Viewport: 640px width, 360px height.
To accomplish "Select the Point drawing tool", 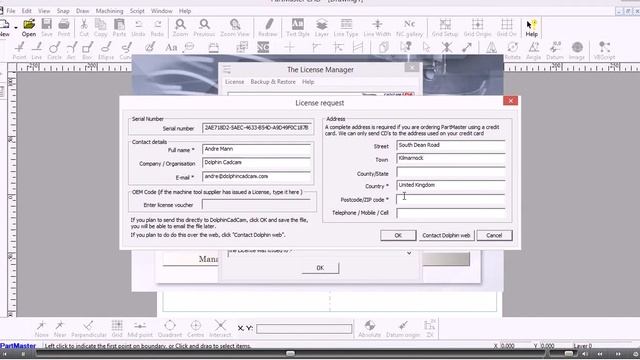I will 19,51.
